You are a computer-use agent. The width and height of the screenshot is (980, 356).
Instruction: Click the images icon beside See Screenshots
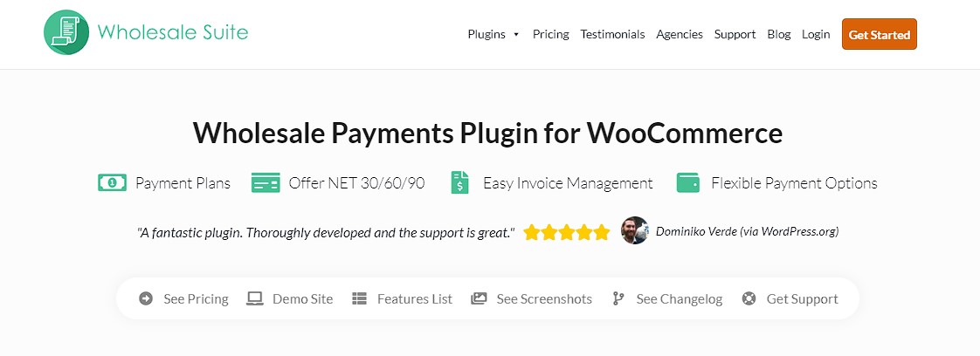(479, 298)
